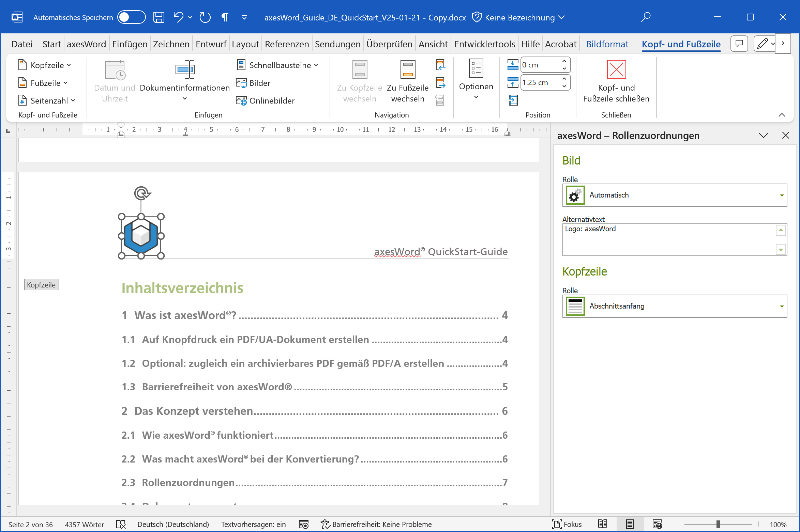Save the document with the disk icon
This screenshot has height=532, width=800.
click(x=159, y=17)
